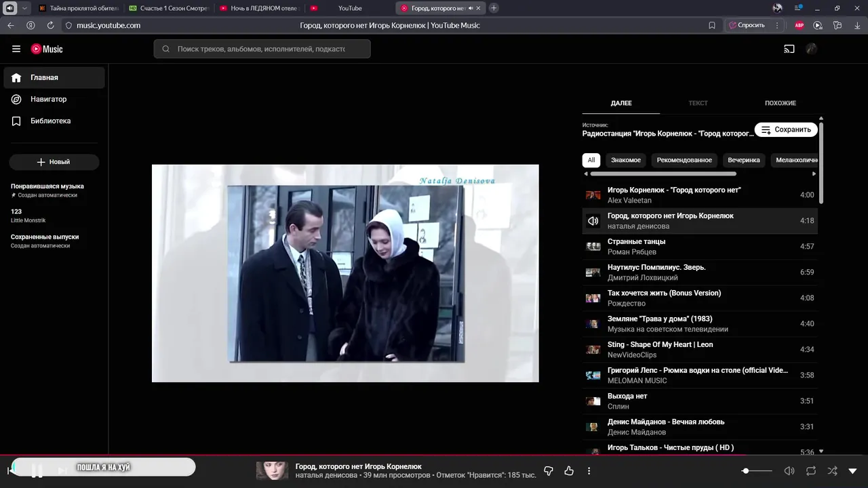Open the Cast to device icon

point(789,49)
